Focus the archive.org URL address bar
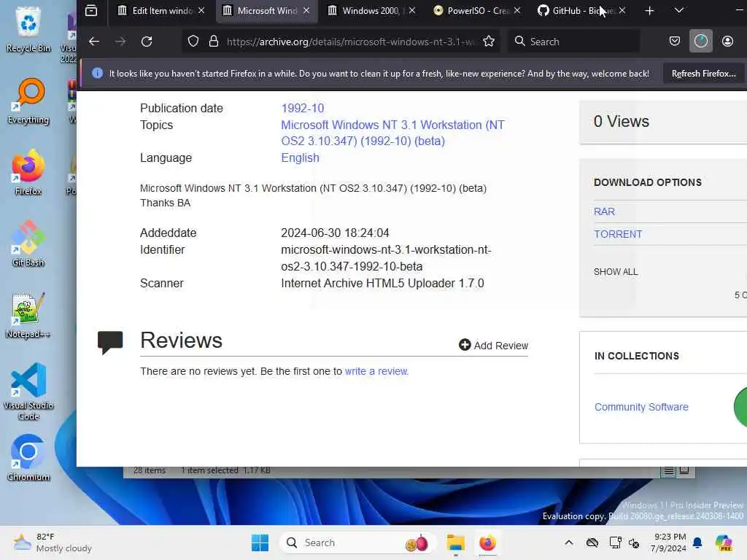This screenshot has width=747, height=560. click(352, 42)
